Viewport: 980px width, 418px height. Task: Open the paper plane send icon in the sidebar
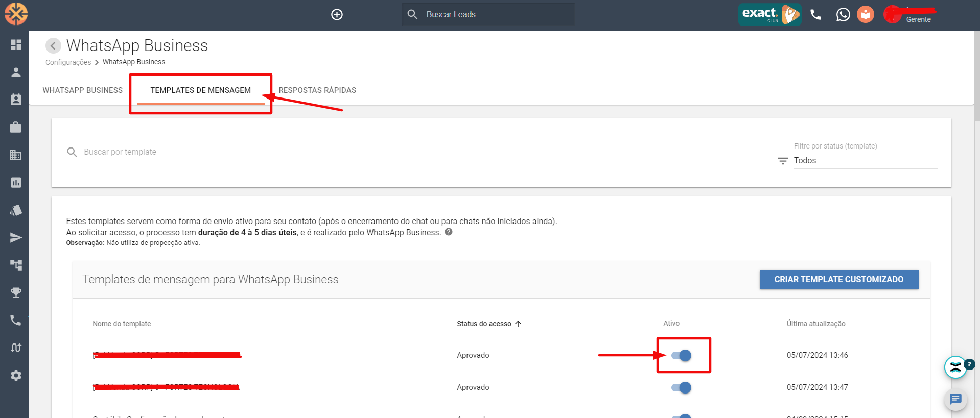[16, 237]
